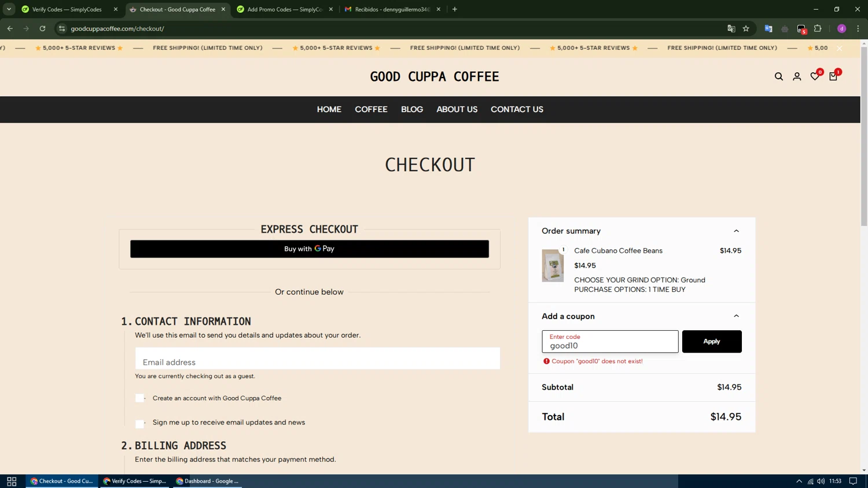The width and height of the screenshot is (868, 488).
Task: Open the notifications action center
Action: [853, 481]
